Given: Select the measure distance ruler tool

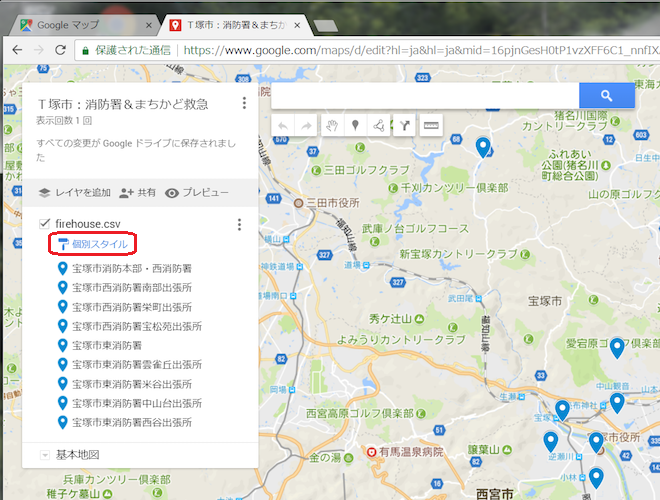Looking at the screenshot, I should click(431, 125).
